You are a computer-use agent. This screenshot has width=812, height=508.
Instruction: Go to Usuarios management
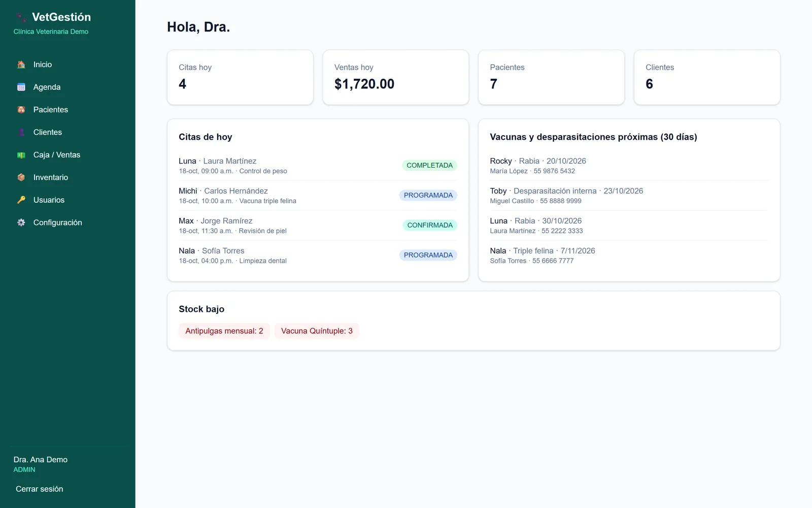point(67,200)
